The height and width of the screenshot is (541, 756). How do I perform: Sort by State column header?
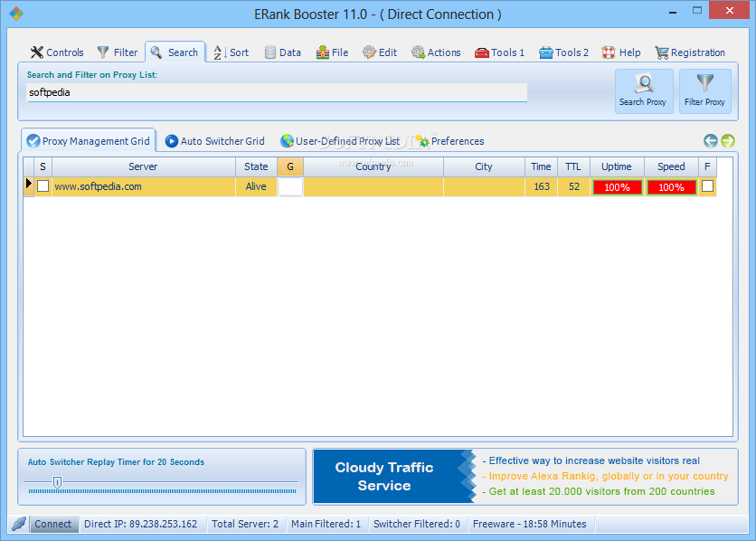pyautogui.click(x=256, y=166)
